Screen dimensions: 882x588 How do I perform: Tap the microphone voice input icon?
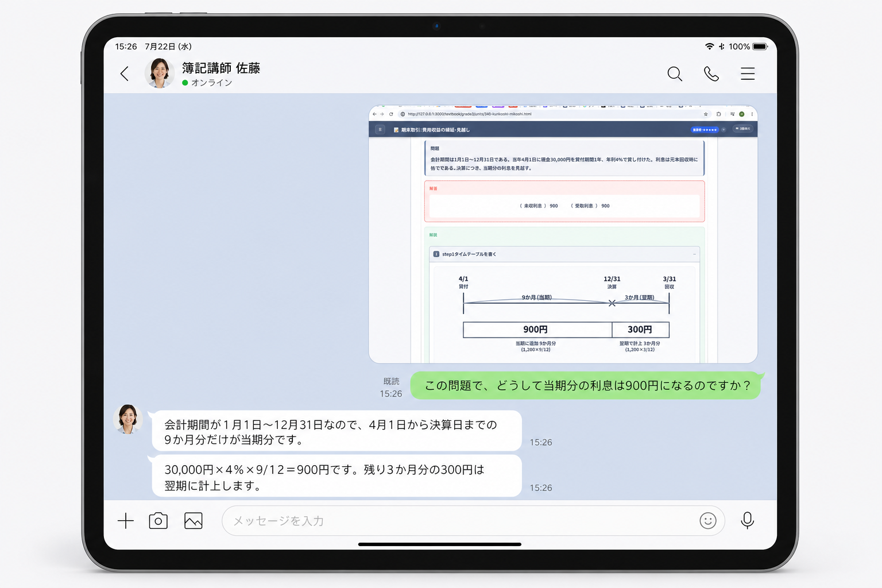tap(748, 521)
